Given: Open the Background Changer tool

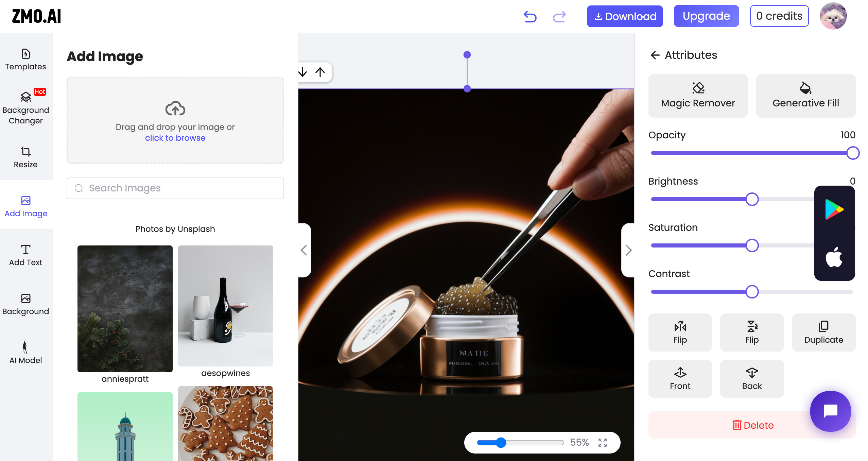Looking at the screenshot, I should point(26,108).
